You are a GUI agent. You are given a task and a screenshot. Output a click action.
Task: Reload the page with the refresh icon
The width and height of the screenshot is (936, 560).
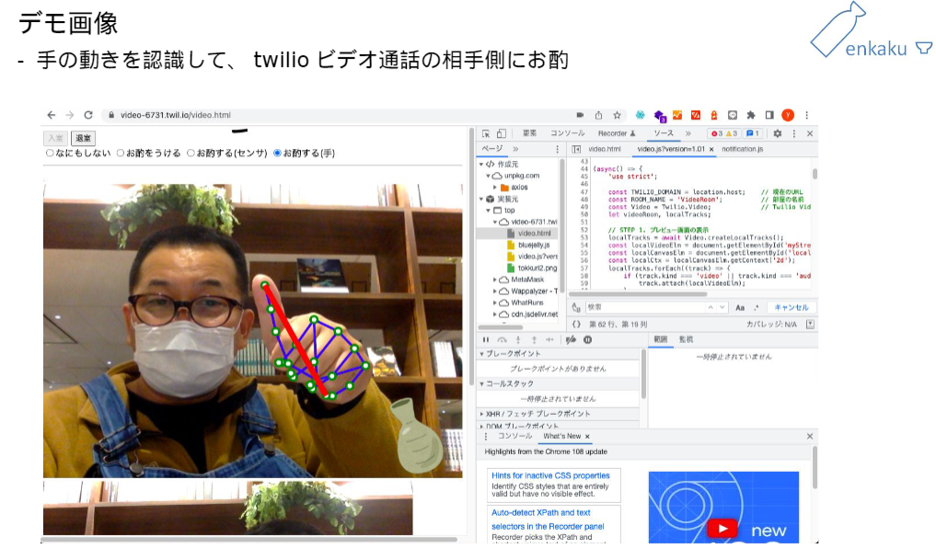[88, 115]
